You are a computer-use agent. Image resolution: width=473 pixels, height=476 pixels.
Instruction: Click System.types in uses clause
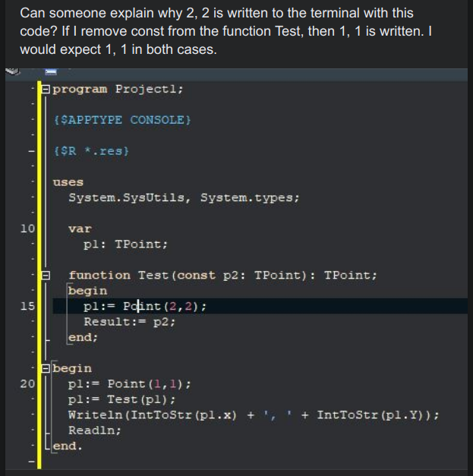(x=247, y=198)
